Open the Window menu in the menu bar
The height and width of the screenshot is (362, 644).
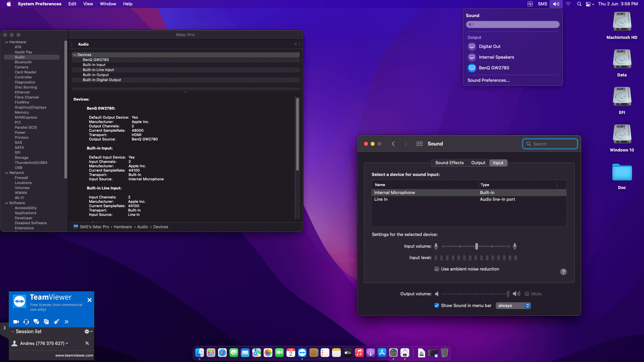(x=108, y=4)
